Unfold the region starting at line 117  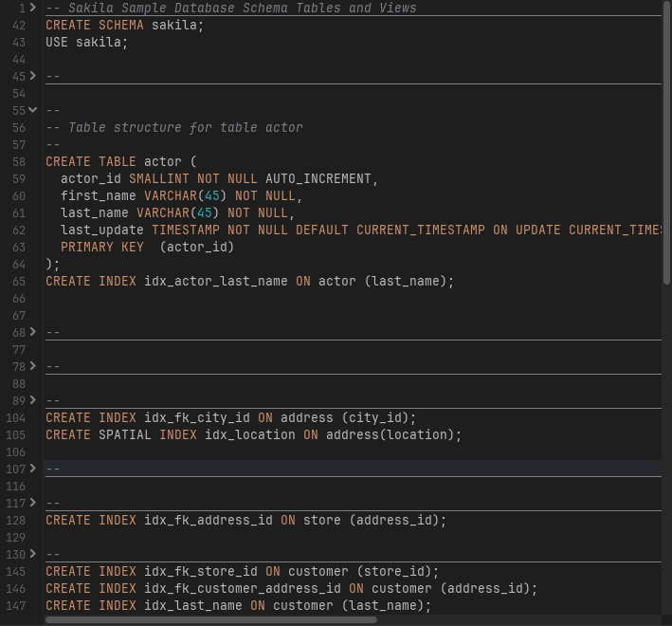coord(33,503)
